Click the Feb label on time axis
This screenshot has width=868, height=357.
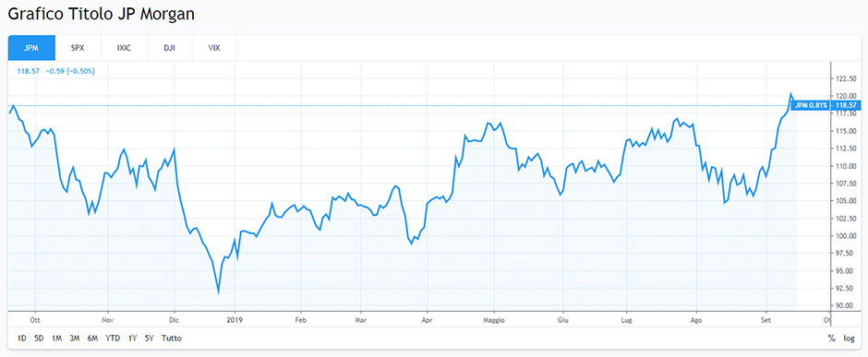301,319
